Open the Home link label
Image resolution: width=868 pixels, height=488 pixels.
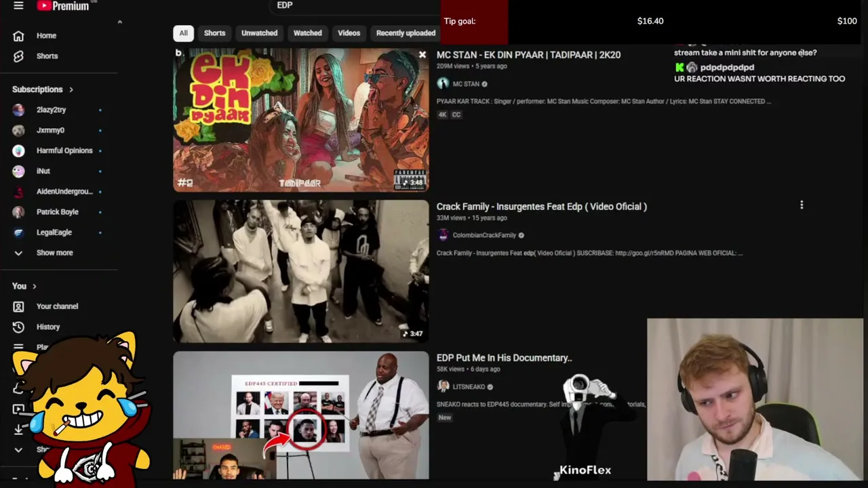(46, 36)
